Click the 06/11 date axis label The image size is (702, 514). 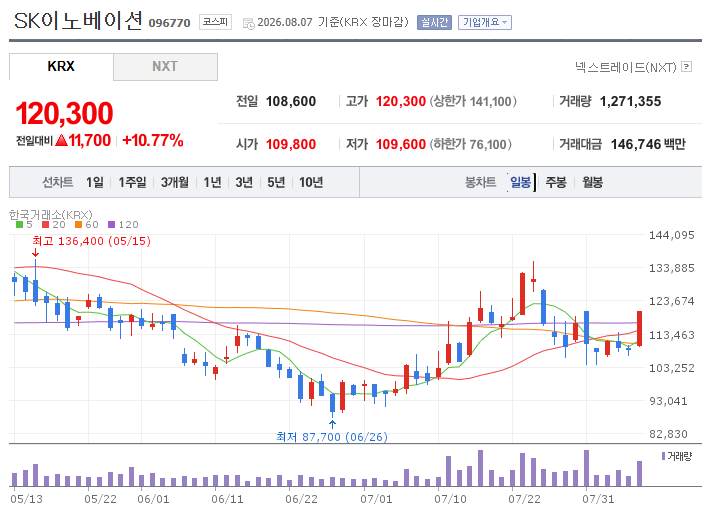click(227, 499)
